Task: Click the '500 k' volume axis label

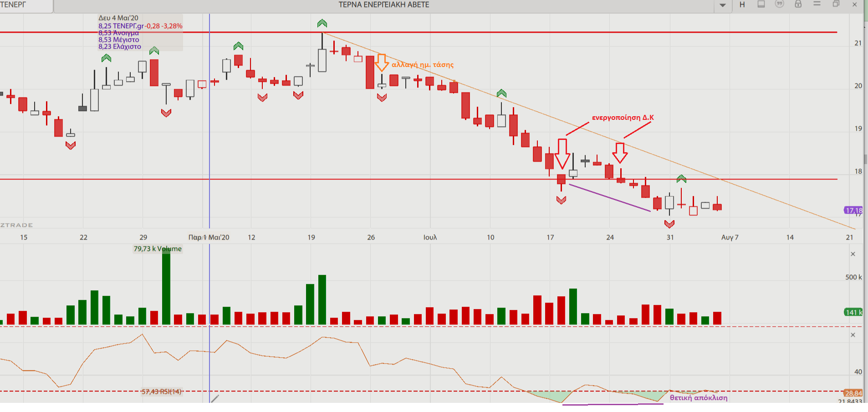Action: pyautogui.click(x=853, y=277)
